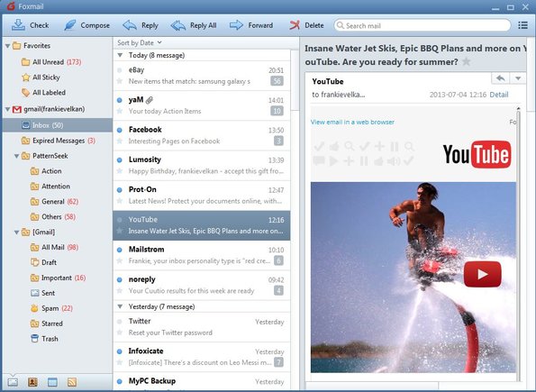Image resolution: width=536 pixels, height=392 pixels.
Task: Click the Reply All double-arrow icon
Action: [x=178, y=25]
